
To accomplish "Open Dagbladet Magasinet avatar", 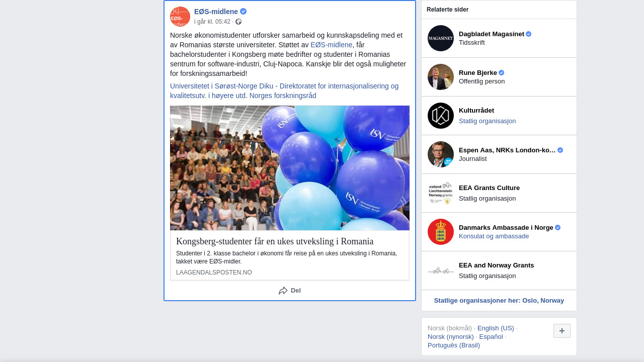I will [x=441, y=38].
